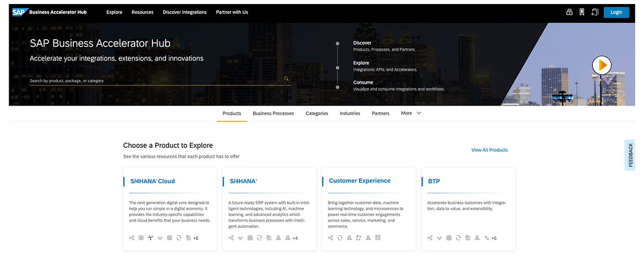Click the SAP logo in header
Image resolution: width=644 pixels, height=256 pixels.
click(x=19, y=12)
